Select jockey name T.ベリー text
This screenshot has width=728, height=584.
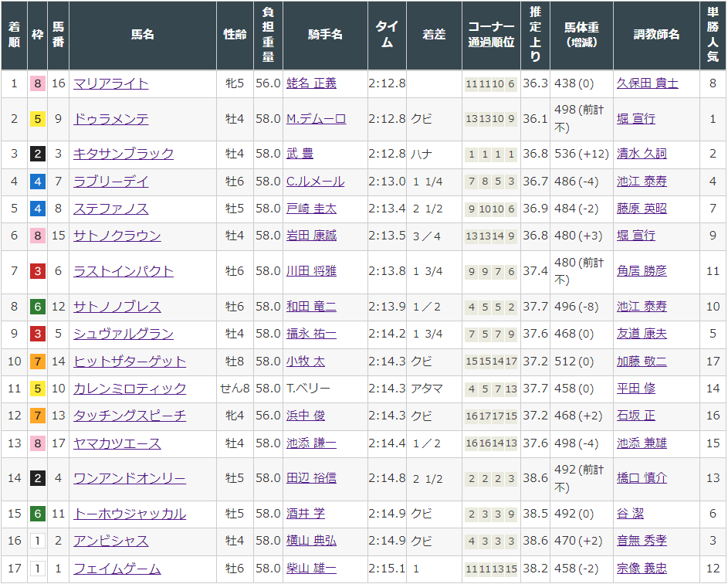(308, 389)
